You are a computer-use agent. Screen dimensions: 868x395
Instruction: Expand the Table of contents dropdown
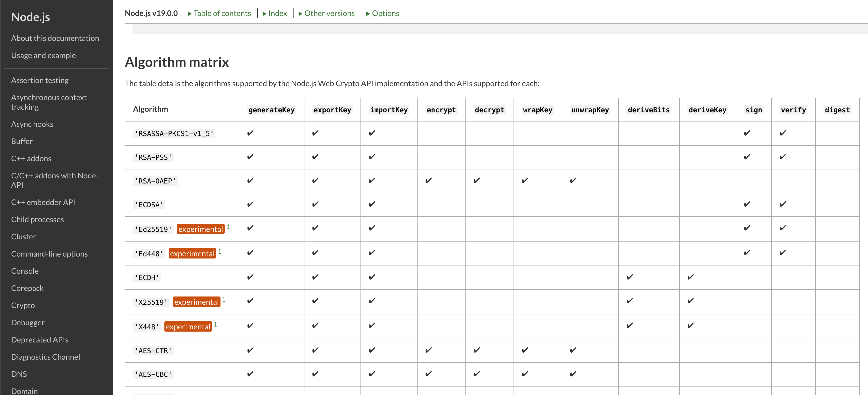click(219, 13)
